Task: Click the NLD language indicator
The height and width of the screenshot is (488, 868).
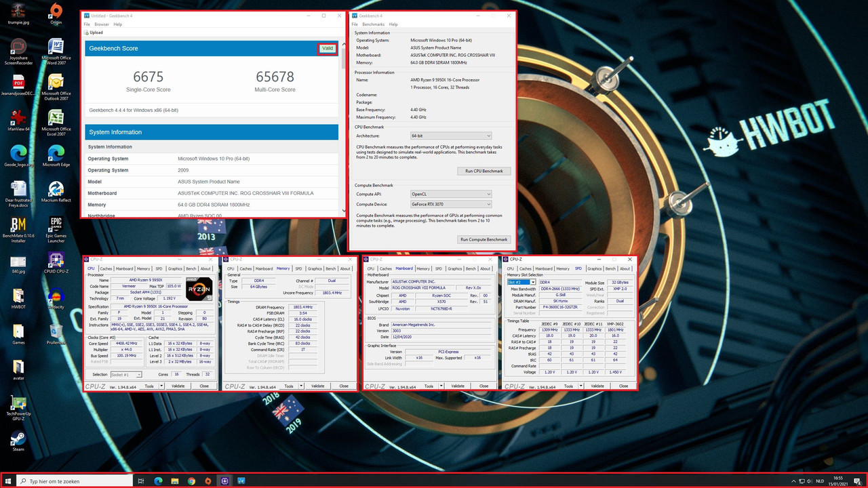Action: [x=820, y=481]
